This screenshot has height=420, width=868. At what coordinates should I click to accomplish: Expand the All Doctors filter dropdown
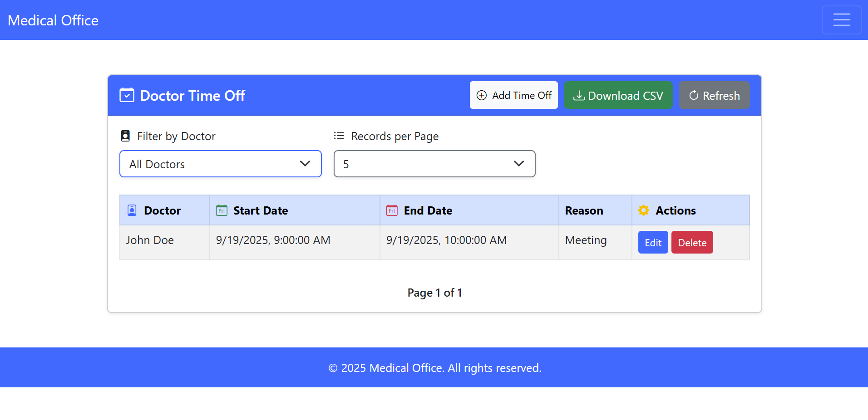click(220, 164)
